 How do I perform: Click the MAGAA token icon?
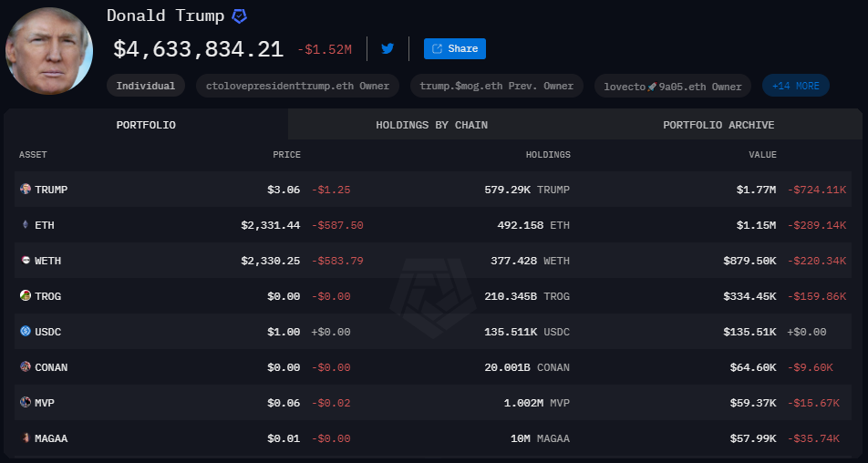26,438
